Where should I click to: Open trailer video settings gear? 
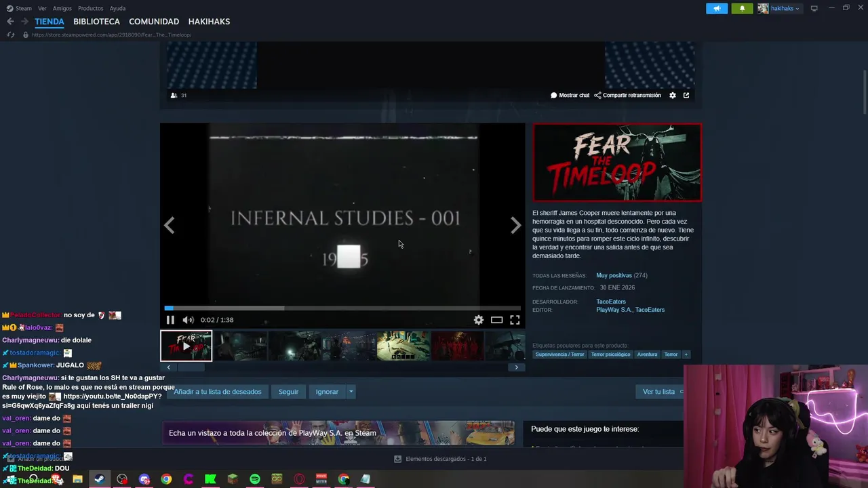(x=479, y=320)
